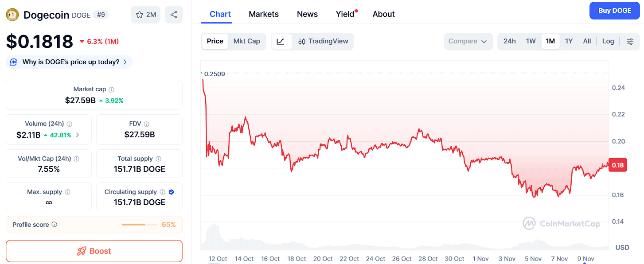Select the line chart icon
644x264 pixels.
pos(281,41)
